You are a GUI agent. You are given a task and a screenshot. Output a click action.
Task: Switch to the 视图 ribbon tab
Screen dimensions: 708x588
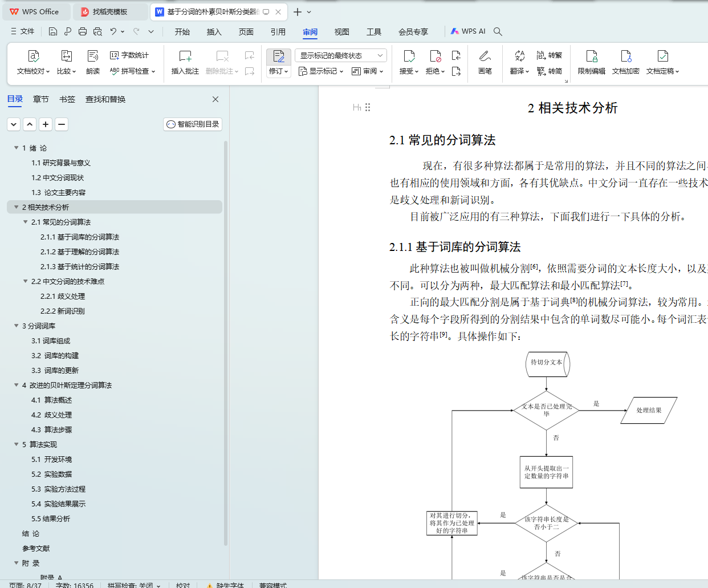(x=342, y=32)
